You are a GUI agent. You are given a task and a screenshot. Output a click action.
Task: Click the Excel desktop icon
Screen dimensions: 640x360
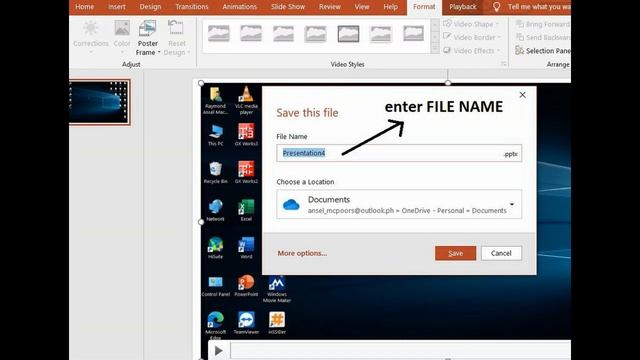(x=246, y=210)
